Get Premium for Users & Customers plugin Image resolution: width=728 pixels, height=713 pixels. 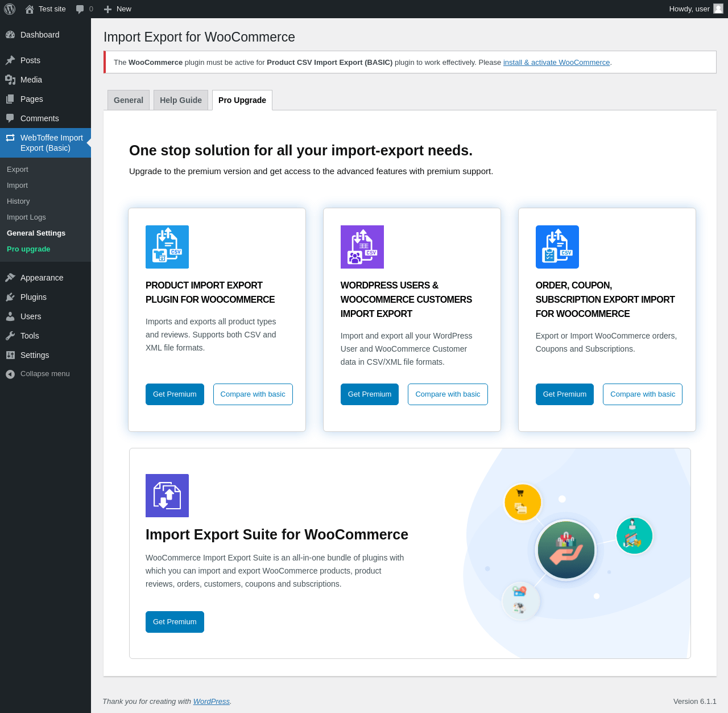click(370, 394)
